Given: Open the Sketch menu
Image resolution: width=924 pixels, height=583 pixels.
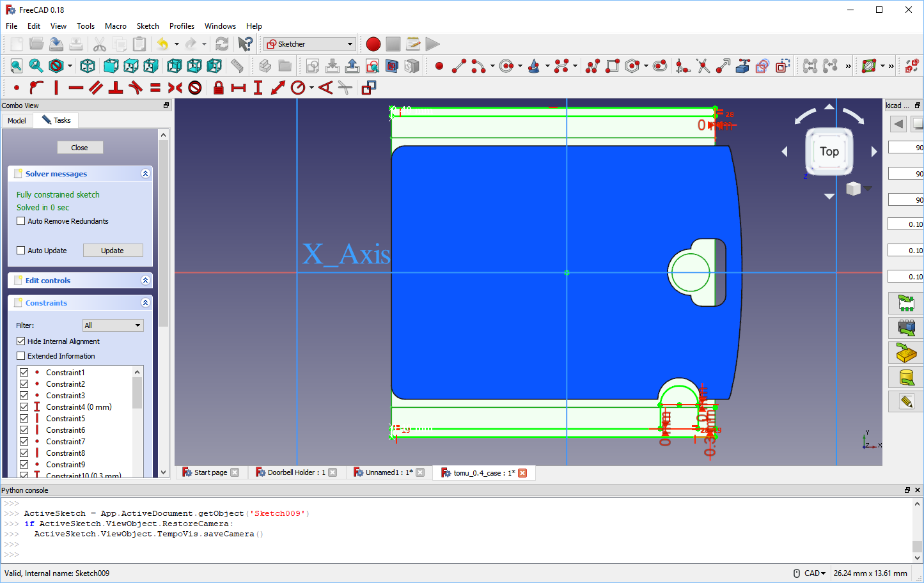Looking at the screenshot, I should point(148,26).
